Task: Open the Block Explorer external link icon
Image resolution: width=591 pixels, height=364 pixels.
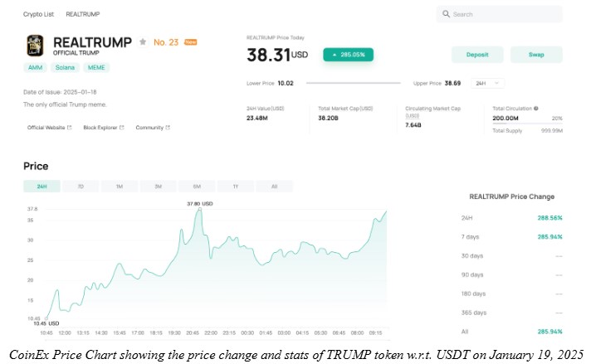Action: pos(122,128)
